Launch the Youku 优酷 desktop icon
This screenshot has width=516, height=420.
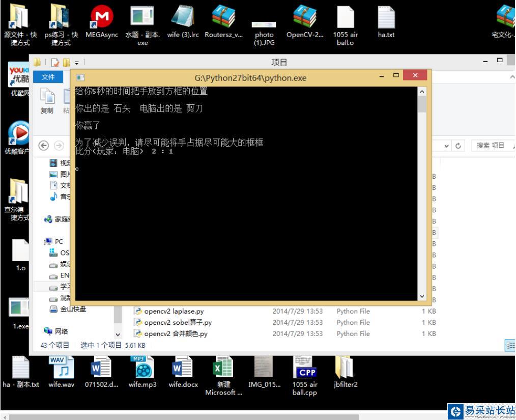[x=18, y=75]
